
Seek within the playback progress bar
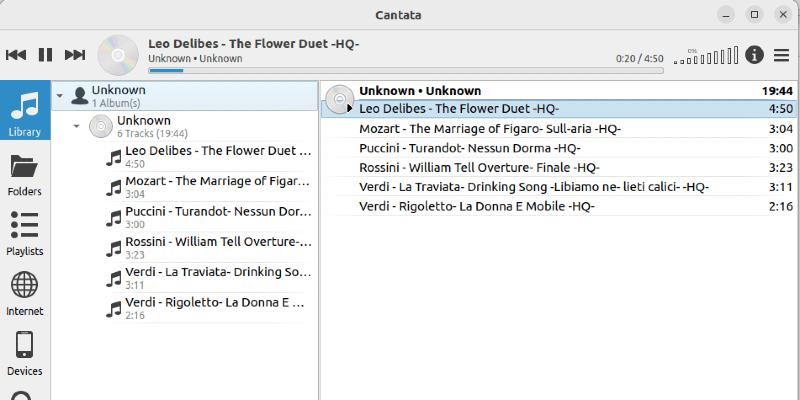pos(400,70)
